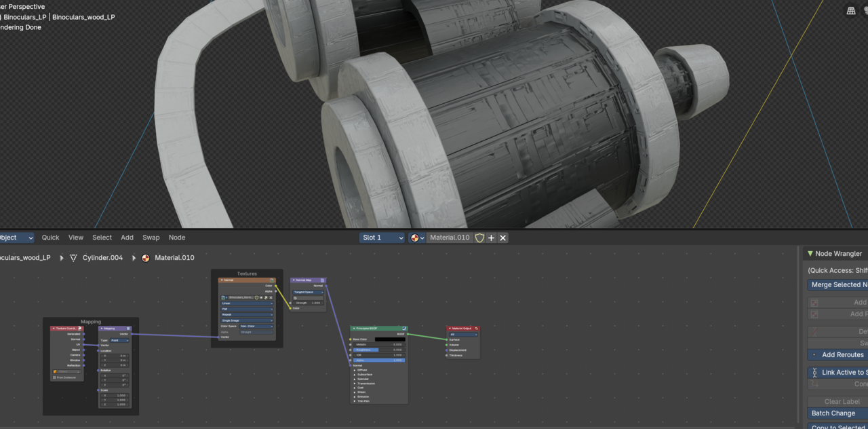Image resolution: width=868 pixels, height=429 pixels.
Task: Collapse the Normal image texture node
Action: [x=222, y=280]
